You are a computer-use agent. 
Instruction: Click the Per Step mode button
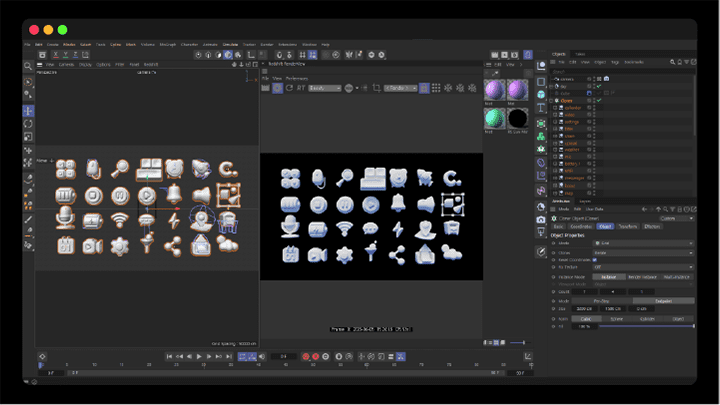pos(602,301)
